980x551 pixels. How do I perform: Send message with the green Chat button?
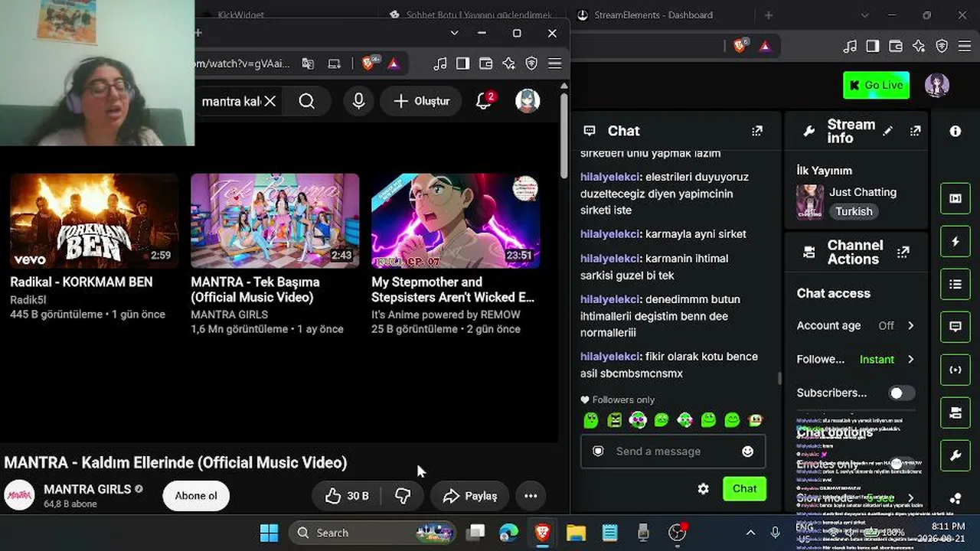pos(744,489)
